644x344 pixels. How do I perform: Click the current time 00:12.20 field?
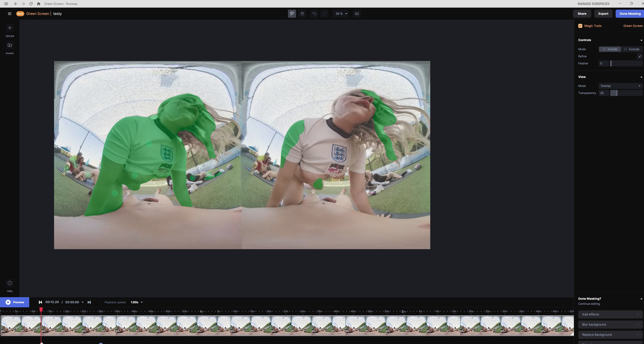(x=52, y=302)
